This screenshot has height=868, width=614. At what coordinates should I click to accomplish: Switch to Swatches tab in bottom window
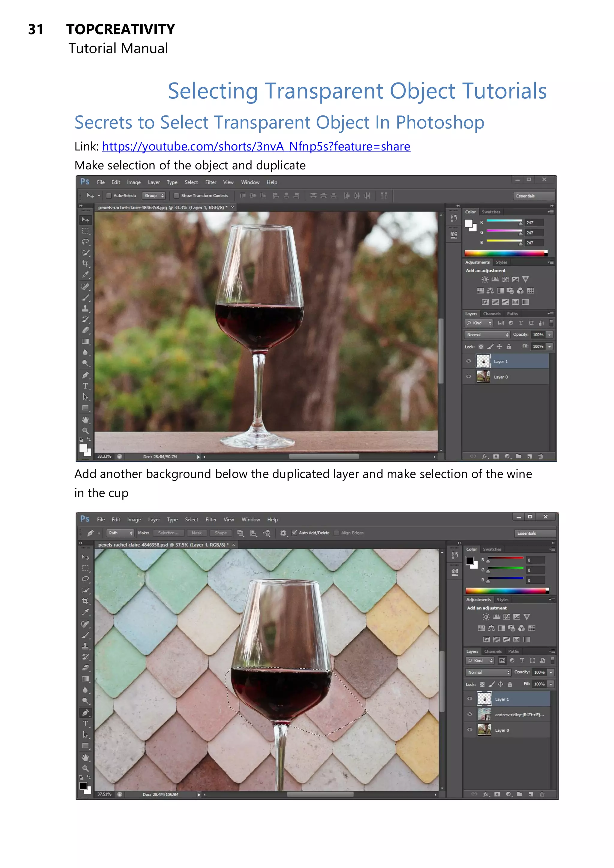pos(492,549)
